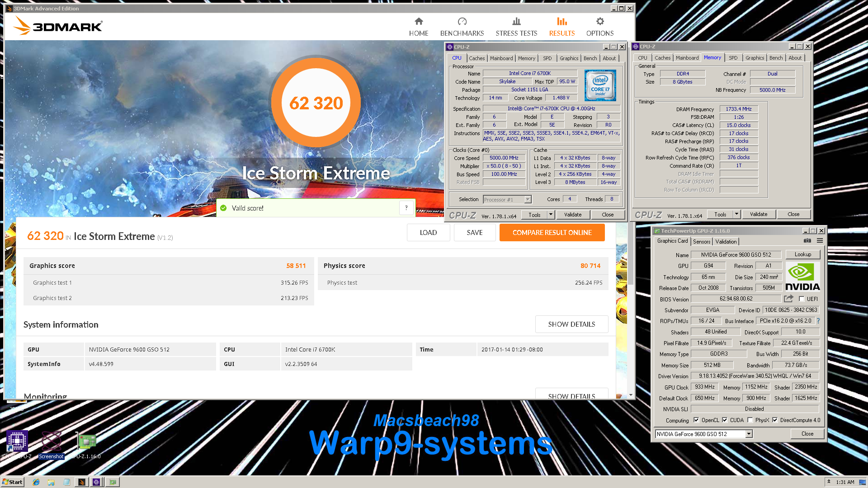This screenshot has width=868, height=488.
Task: Open OPTIONS gear icon in 3DMark
Action: pos(600,21)
